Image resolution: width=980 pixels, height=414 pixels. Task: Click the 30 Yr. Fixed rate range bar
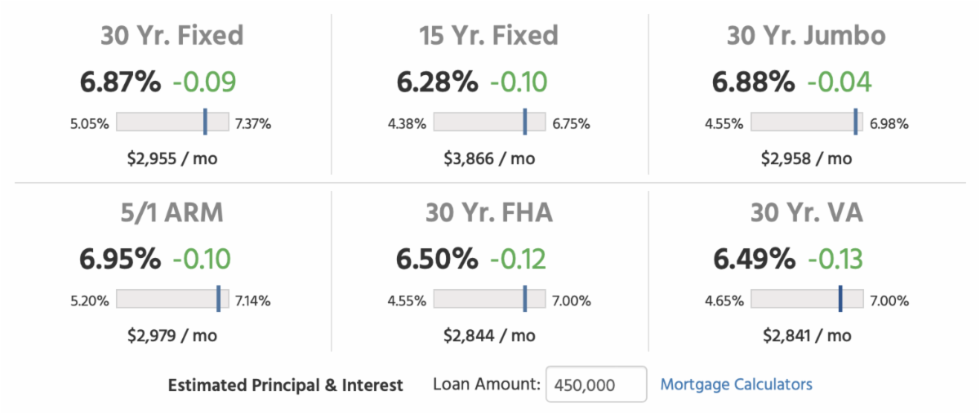[171, 122]
